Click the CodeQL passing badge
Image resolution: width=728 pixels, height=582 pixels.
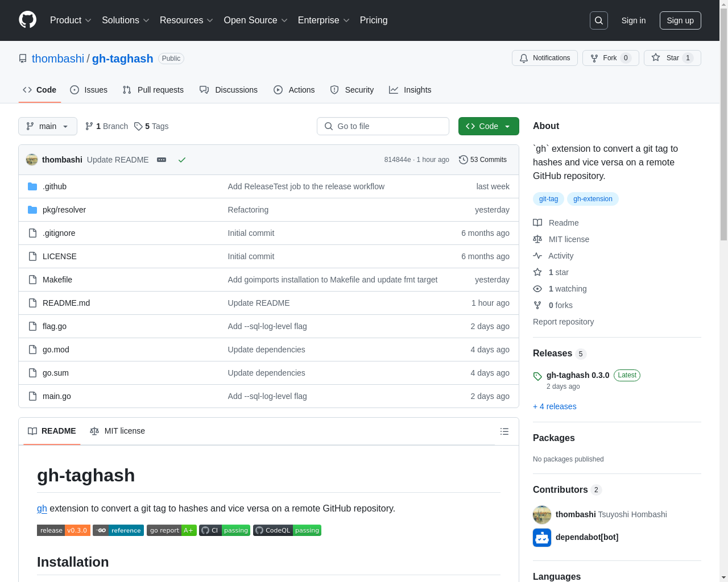coord(287,530)
